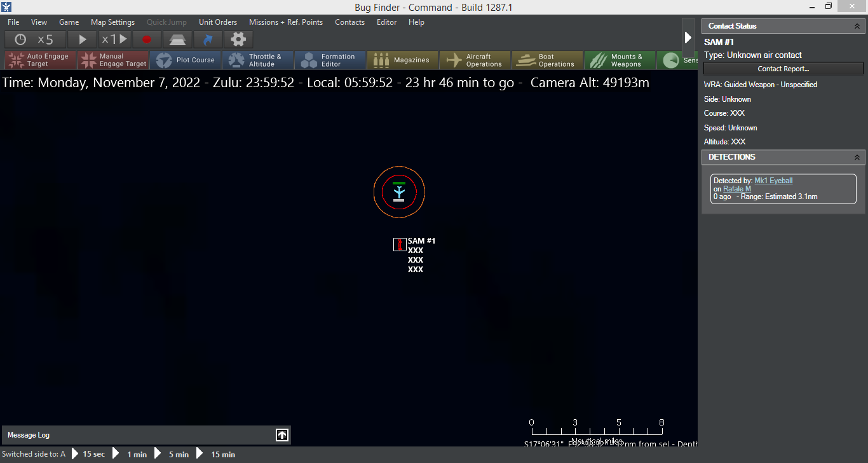Open Manual Engage Target

click(113, 60)
